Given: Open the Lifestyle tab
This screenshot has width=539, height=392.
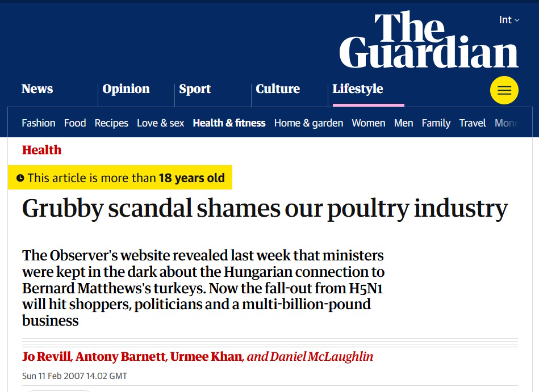Looking at the screenshot, I should coord(358,89).
